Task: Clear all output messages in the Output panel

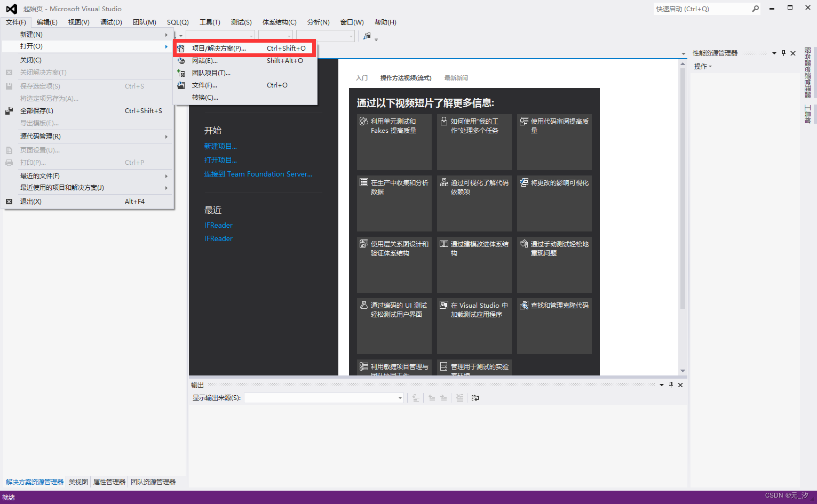Action: (x=460, y=397)
